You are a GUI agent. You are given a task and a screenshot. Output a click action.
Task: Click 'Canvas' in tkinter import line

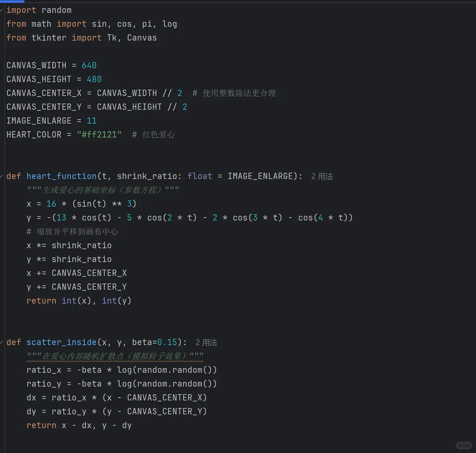[x=142, y=38]
